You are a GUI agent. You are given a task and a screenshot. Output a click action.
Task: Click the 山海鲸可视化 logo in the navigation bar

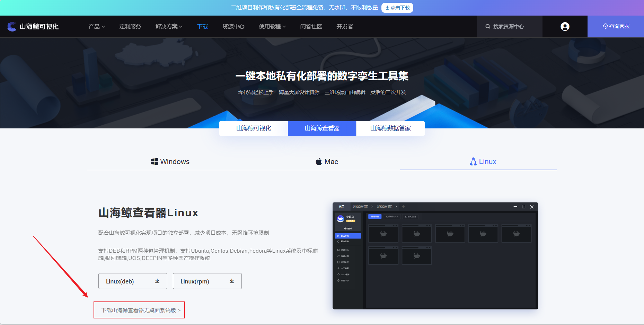[33, 27]
